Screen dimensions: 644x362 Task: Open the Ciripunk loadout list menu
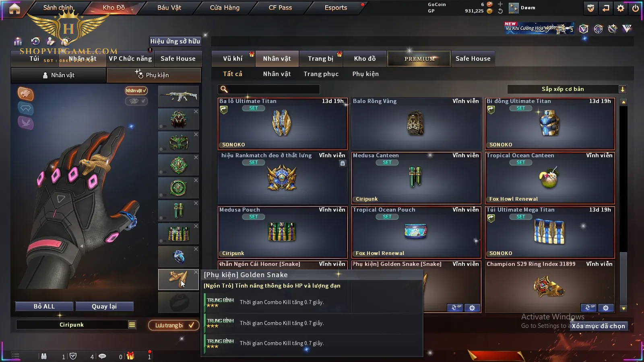coord(132,325)
